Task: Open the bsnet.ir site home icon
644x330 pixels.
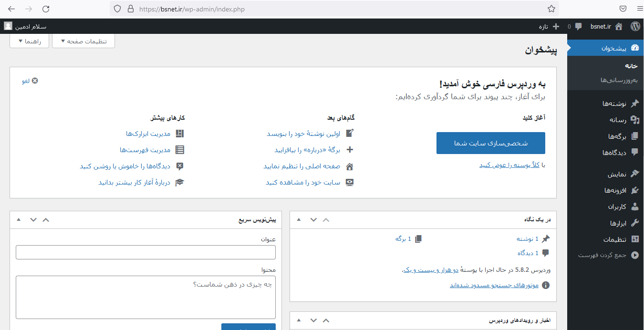Action: (619, 26)
